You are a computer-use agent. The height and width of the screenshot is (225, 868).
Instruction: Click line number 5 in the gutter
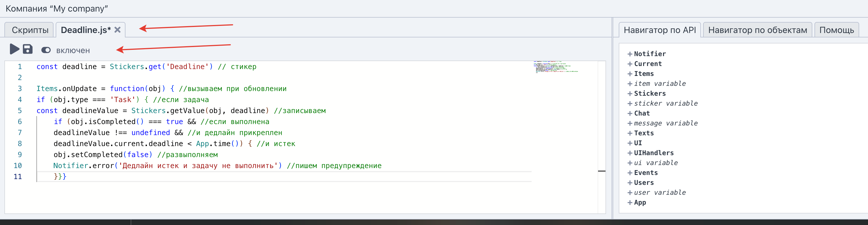[x=20, y=111]
